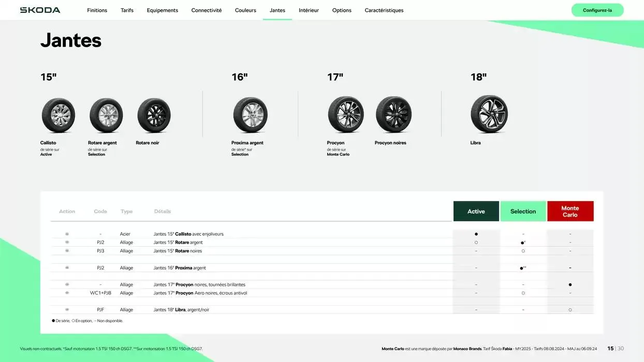Click the 18" Libra wheel image
This screenshot has height=362, width=644.
coord(489,114)
